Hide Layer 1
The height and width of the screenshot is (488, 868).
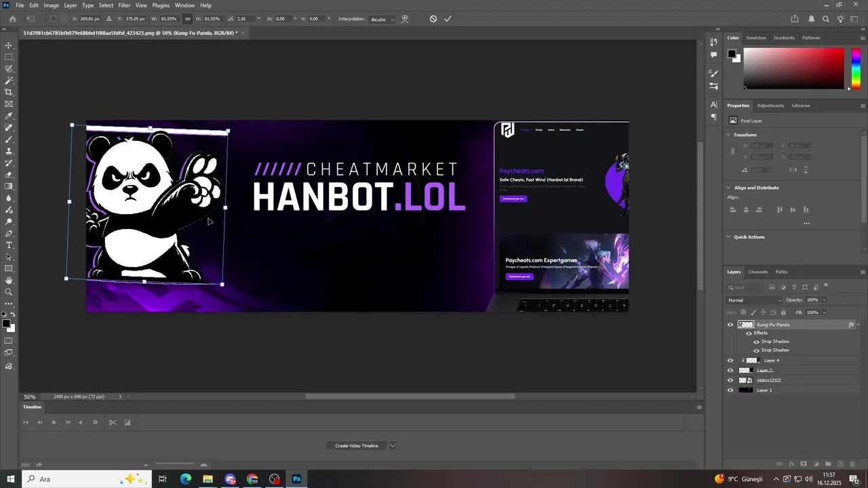click(x=730, y=390)
